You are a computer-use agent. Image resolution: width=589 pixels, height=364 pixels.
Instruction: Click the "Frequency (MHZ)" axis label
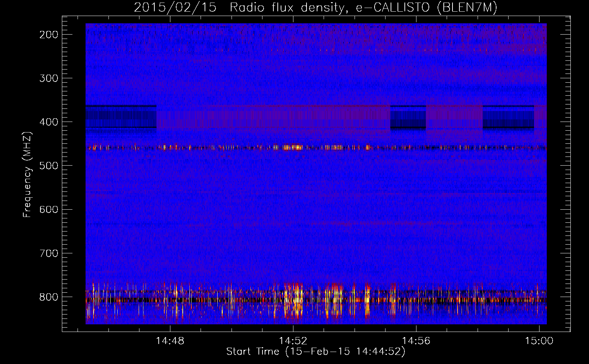(x=27, y=174)
